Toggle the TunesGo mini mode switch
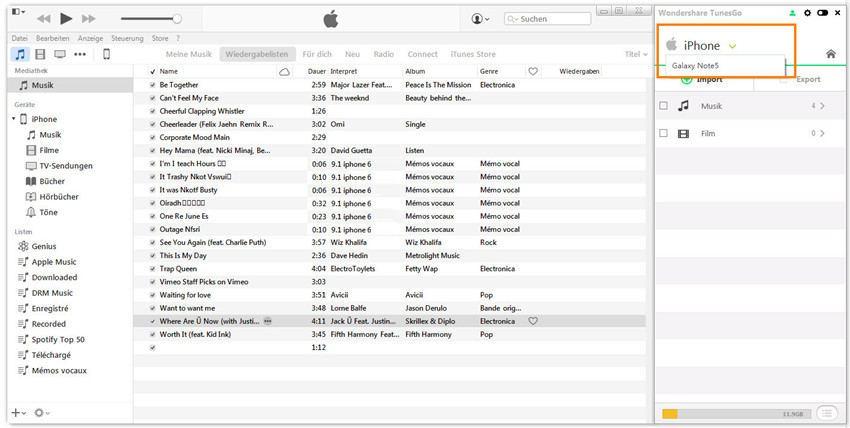The image size is (850, 428). coord(822,13)
